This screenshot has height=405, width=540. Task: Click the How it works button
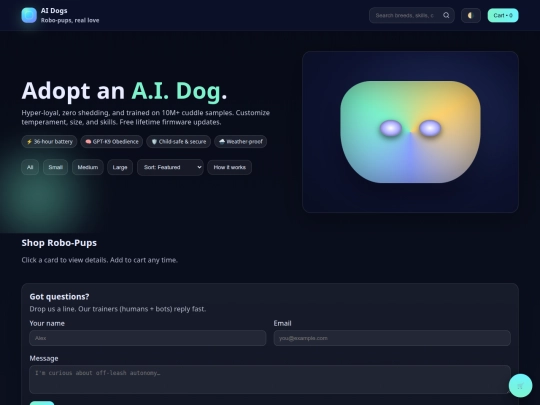pyautogui.click(x=230, y=167)
